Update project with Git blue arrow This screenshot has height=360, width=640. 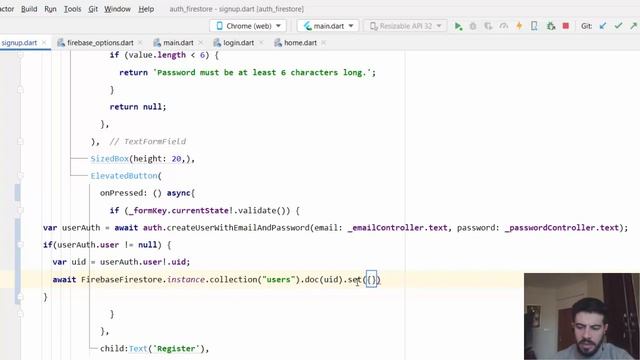click(603, 26)
